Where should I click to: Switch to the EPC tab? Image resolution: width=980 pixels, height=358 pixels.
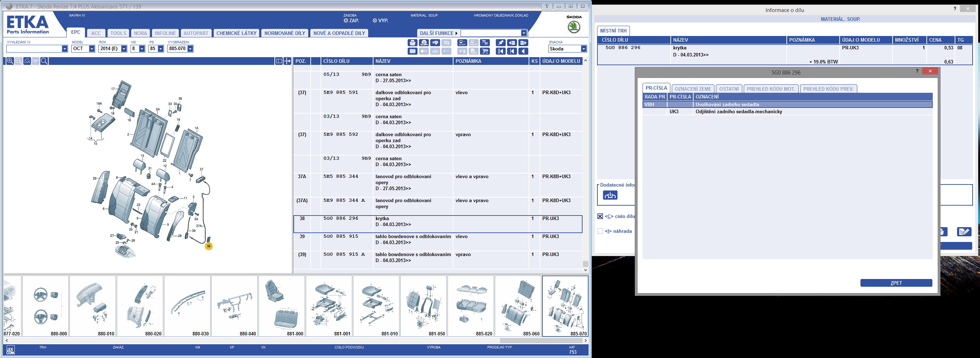coord(76,32)
